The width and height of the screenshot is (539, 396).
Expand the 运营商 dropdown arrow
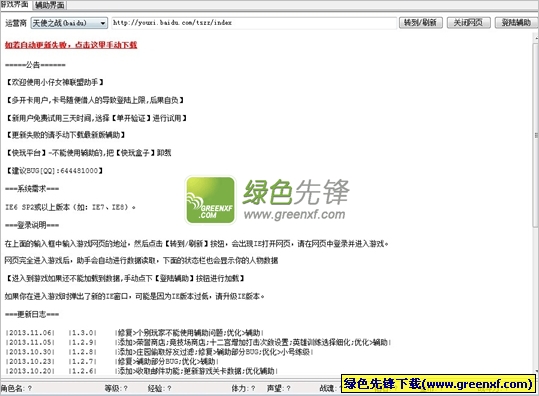tap(102, 23)
